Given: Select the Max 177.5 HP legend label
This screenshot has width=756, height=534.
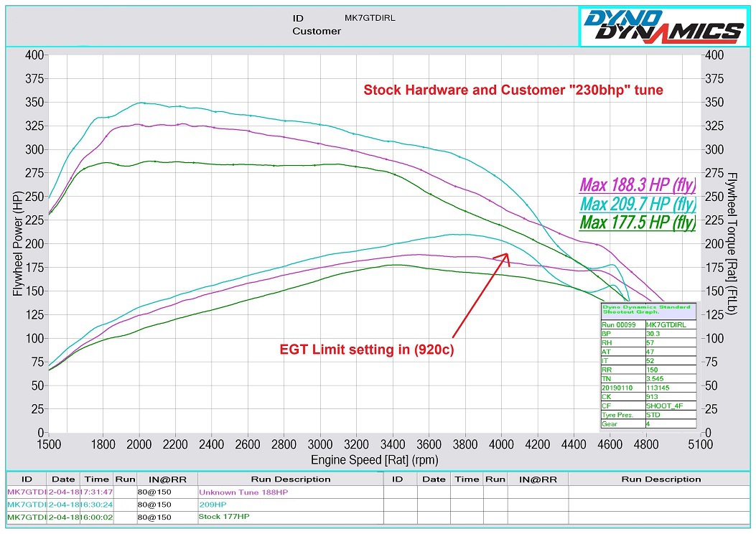Looking at the screenshot, I should click(637, 223).
